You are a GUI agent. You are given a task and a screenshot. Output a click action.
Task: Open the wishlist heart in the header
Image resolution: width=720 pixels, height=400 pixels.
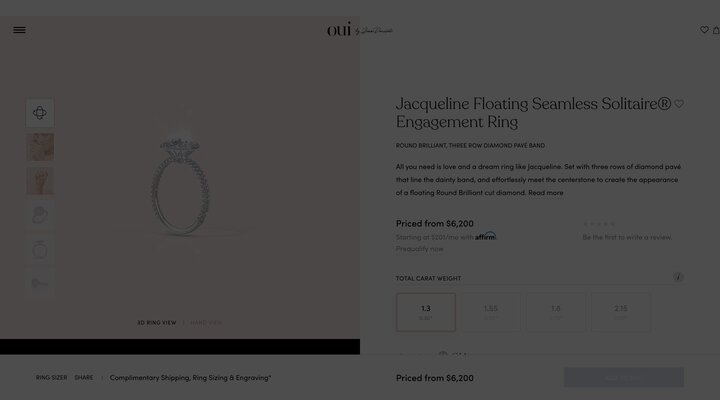(x=704, y=30)
